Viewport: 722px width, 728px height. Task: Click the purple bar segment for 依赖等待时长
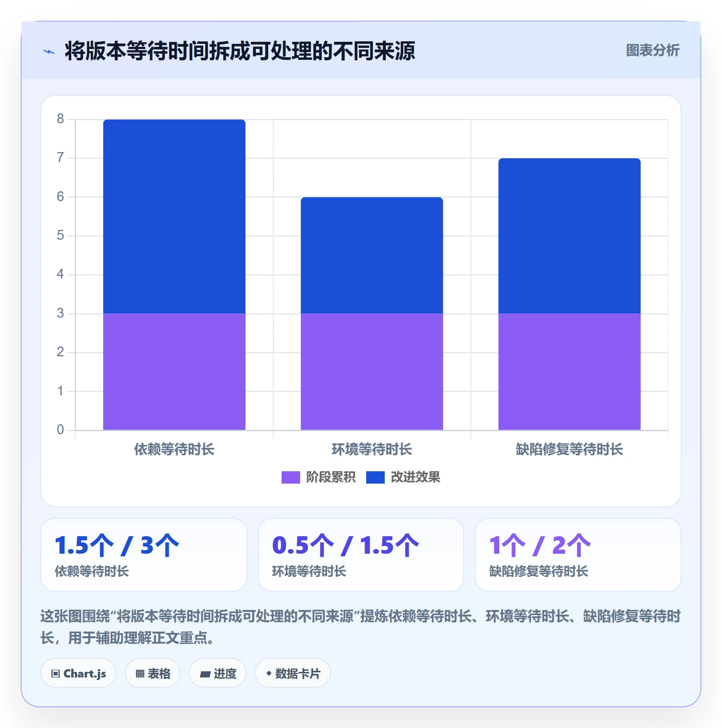click(174, 372)
